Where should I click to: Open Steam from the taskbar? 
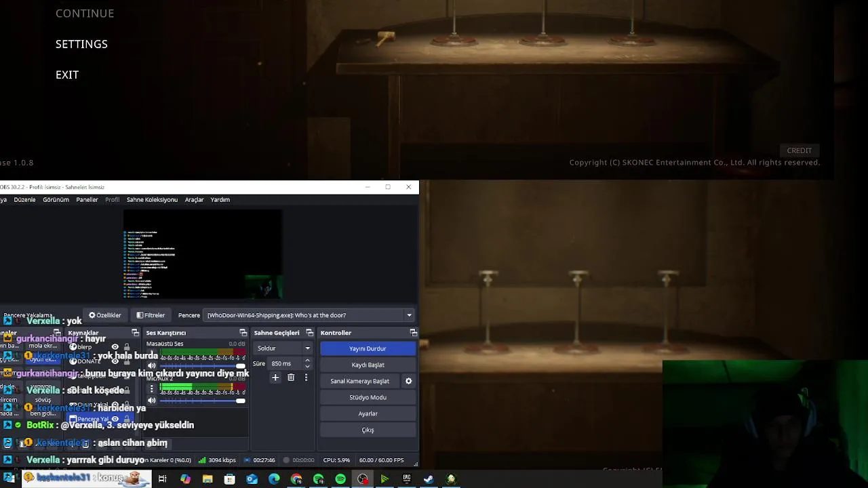[x=429, y=479]
